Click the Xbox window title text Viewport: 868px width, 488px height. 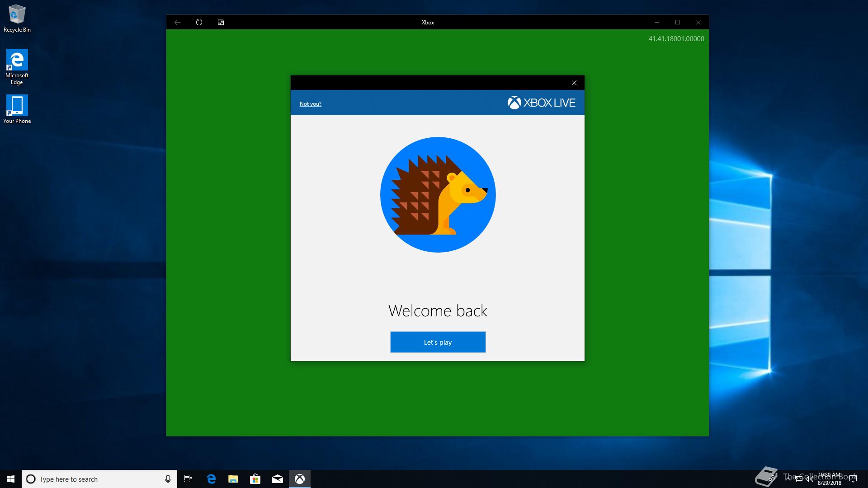point(428,22)
